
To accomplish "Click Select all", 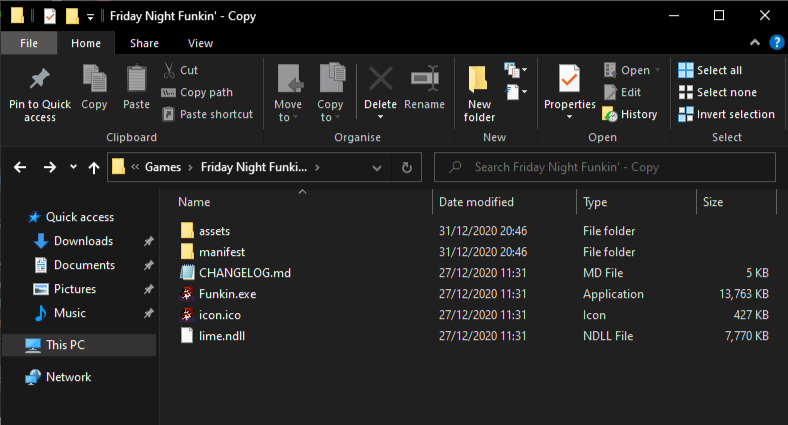I will click(x=710, y=70).
